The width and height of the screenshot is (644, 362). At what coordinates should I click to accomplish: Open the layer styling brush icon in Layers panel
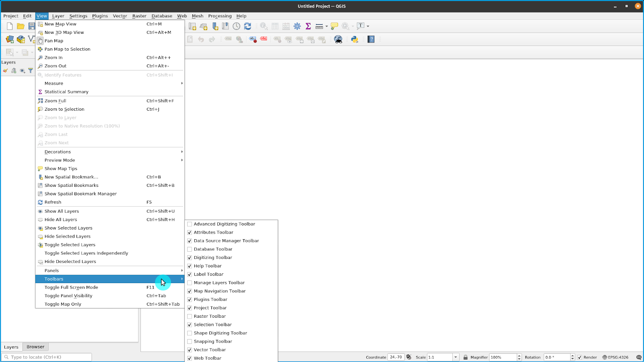point(5,70)
